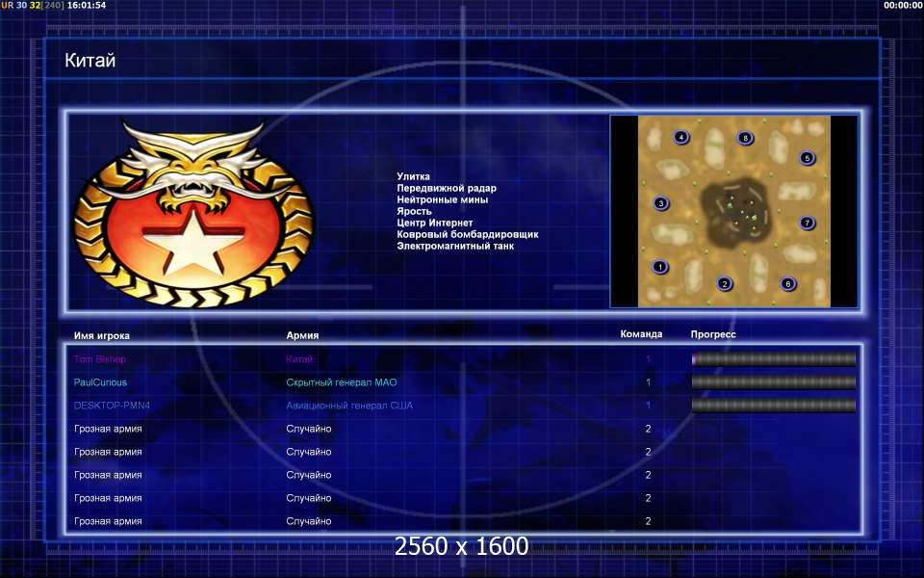
Task: Select player name "PaulCurious"
Action: (x=100, y=382)
